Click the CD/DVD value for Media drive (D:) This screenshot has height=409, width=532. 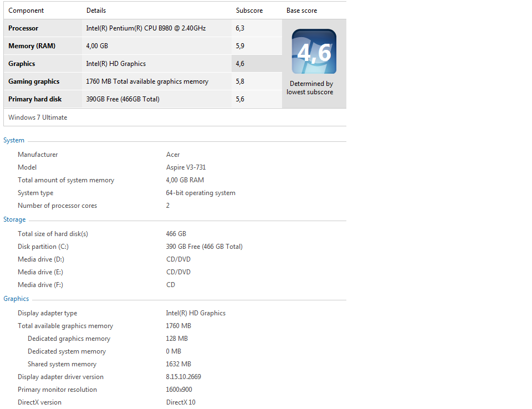pos(178,259)
